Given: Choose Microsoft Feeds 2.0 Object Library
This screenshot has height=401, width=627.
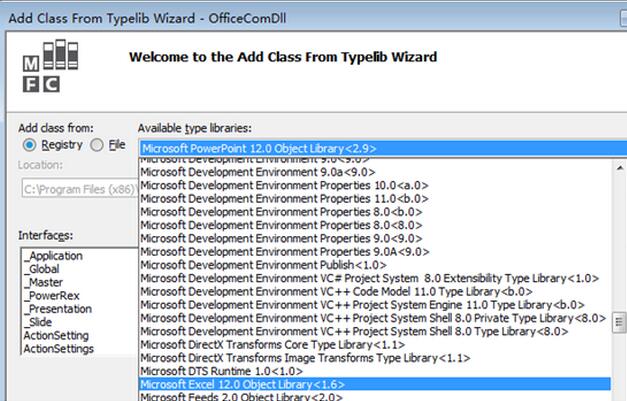Looking at the screenshot, I should (375, 396).
